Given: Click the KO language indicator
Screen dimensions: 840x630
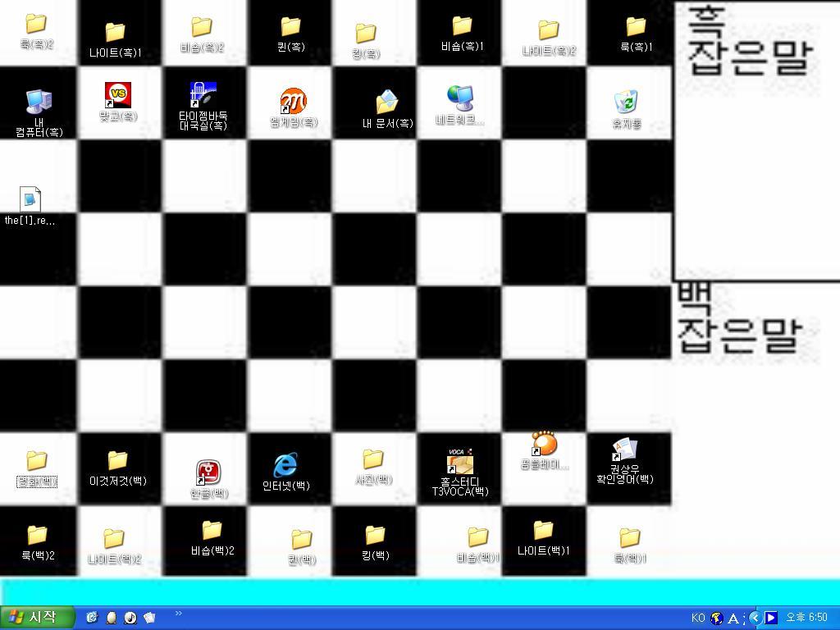Looking at the screenshot, I should point(698,618).
